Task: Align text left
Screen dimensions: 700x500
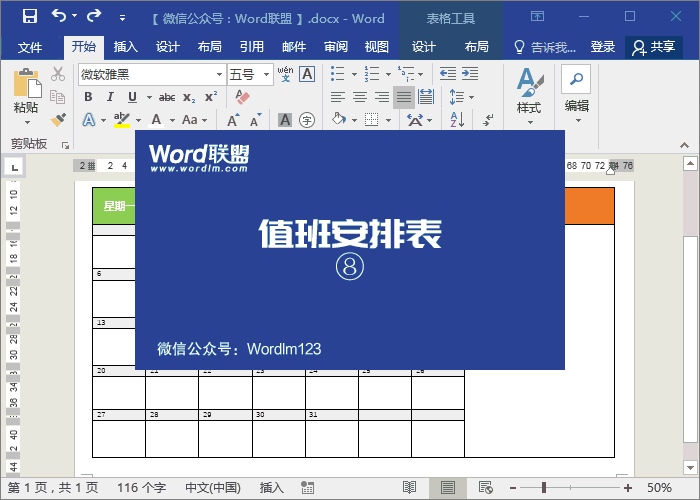Action: click(338, 97)
